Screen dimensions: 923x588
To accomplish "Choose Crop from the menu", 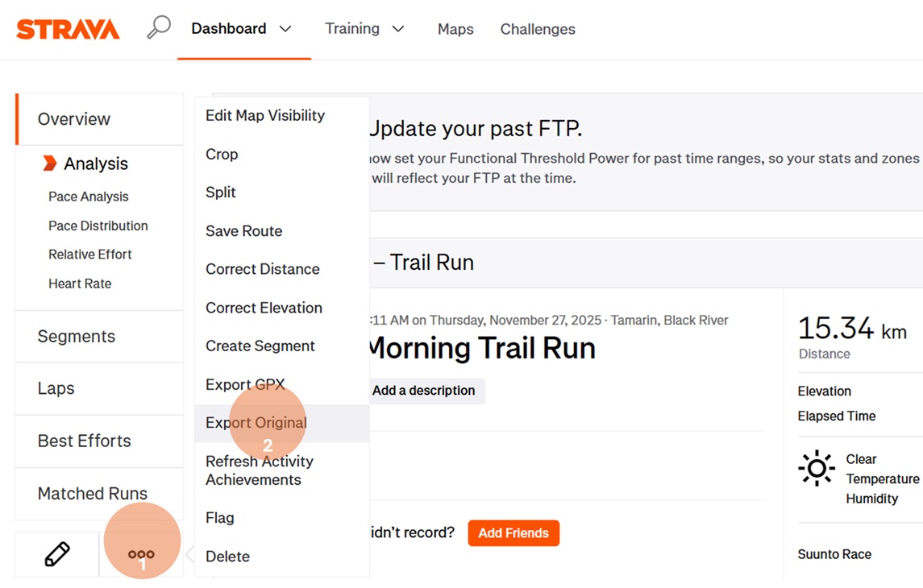I will coord(222,154).
